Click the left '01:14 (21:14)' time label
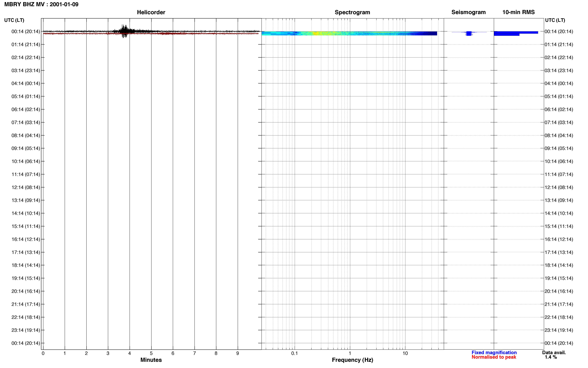The image size is (588, 368). [26, 45]
